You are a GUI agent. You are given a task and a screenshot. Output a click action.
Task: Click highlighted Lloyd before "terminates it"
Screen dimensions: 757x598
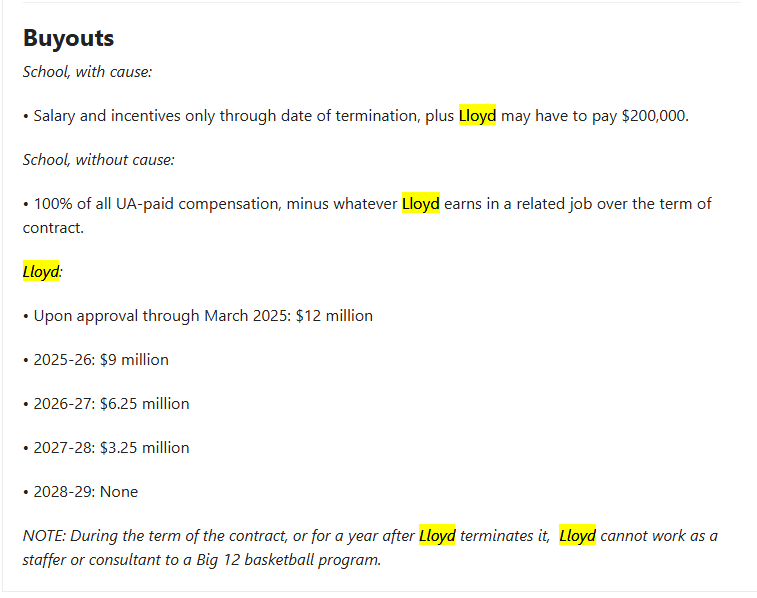point(437,536)
